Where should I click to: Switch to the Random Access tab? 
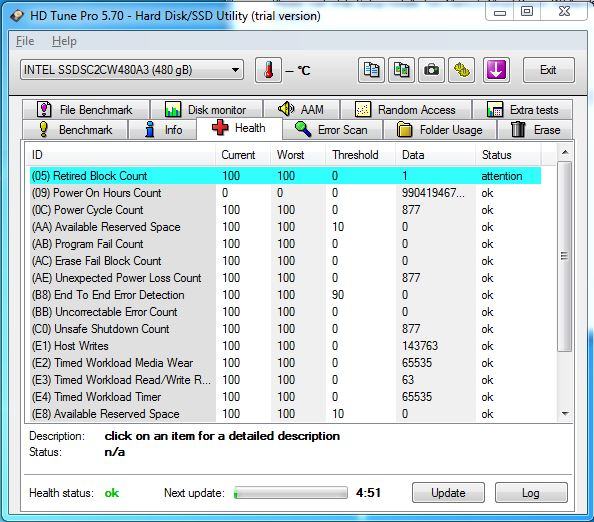(406, 110)
